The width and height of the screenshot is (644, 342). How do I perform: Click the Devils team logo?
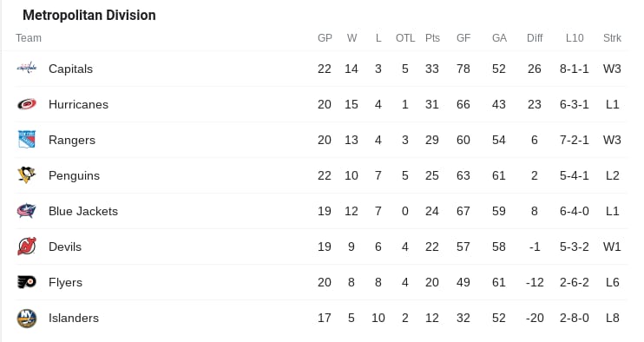pos(27,247)
